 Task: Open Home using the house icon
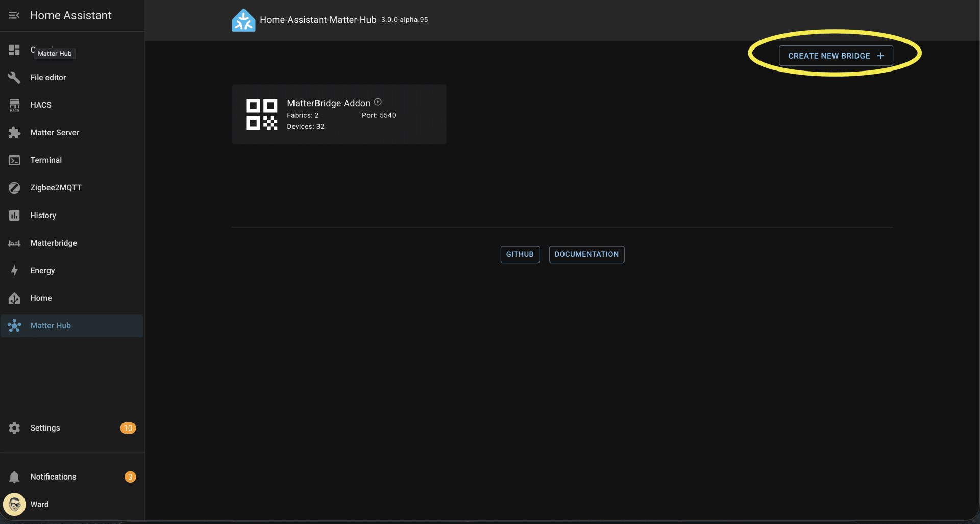pyautogui.click(x=14, y=298)
